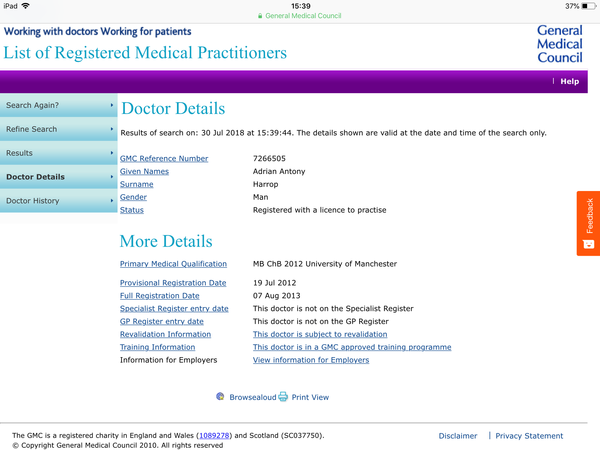The height and width of the screenshot is (450, 600).
Task: Click 'This doctor is not on the Specialist Register'
Action: (x=333, y=308)
